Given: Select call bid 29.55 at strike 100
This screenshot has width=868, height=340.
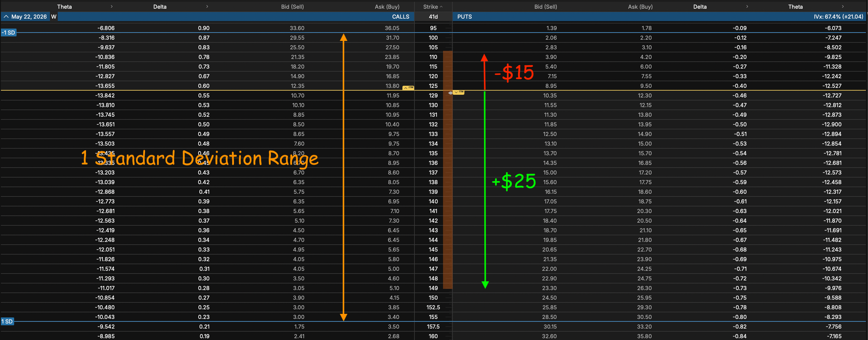Looking at the screenshot, I should point(297,38).
